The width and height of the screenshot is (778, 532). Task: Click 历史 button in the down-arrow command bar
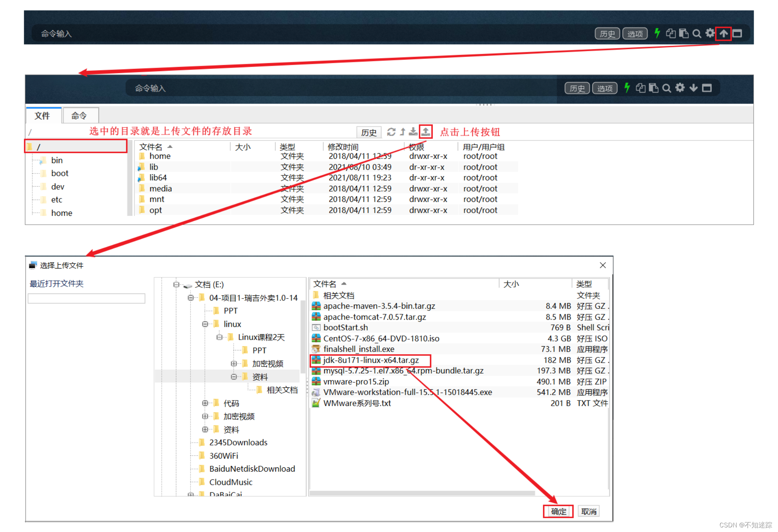click(x=577, y=88)
